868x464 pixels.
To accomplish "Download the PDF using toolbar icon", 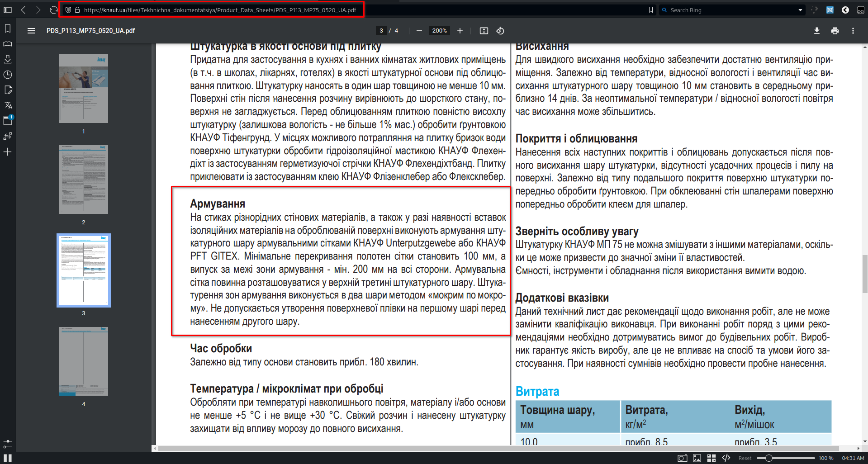I will (817, 31).
